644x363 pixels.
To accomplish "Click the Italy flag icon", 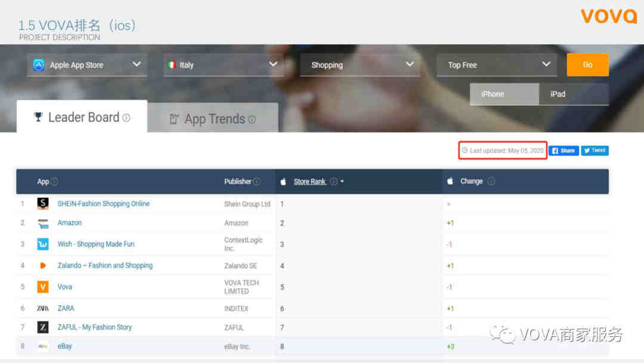I will point(172,65).
